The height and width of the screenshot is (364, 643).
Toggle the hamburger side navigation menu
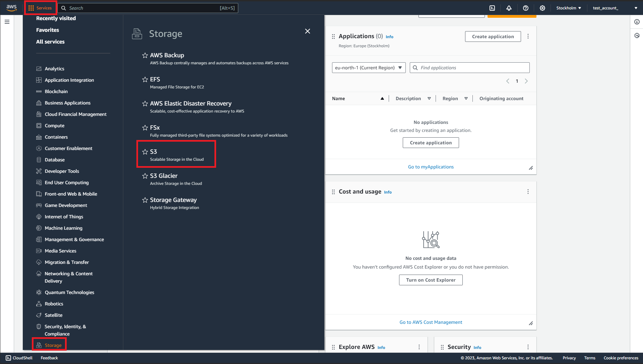[7, 22]
